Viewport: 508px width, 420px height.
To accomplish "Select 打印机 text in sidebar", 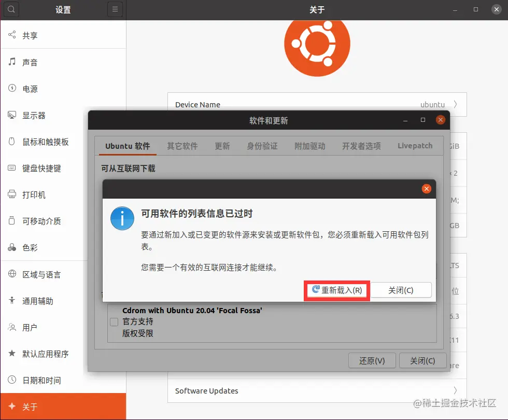I will point(34,195).
